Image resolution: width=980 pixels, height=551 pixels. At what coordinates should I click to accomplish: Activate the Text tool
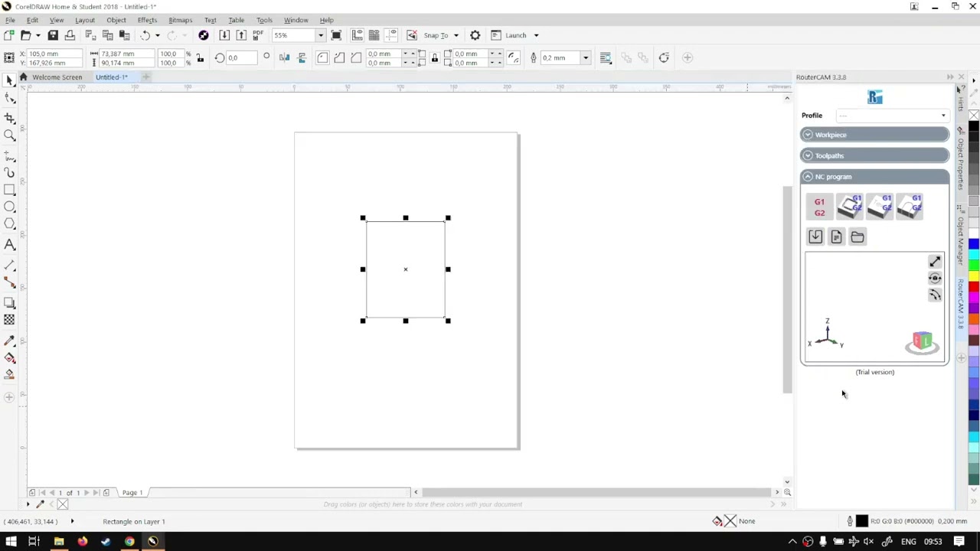[9, 245]
